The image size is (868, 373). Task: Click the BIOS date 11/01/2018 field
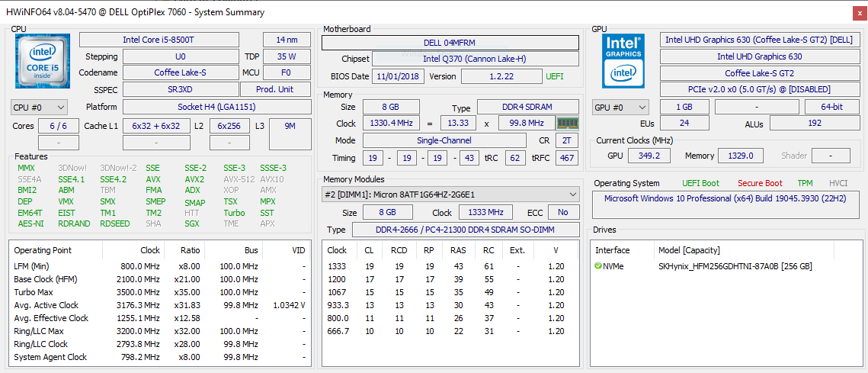pyautogui.click(x=398, y=76)
